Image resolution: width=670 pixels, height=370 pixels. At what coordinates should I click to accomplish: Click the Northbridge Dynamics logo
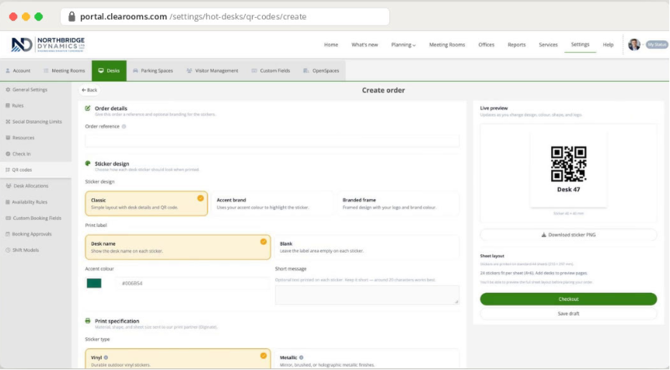click(48, 44)
